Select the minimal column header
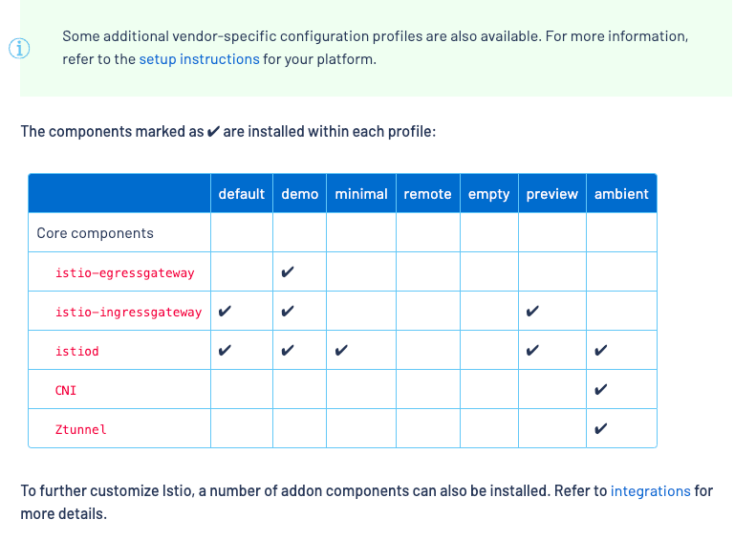The image size is (756, 541). 361,194
